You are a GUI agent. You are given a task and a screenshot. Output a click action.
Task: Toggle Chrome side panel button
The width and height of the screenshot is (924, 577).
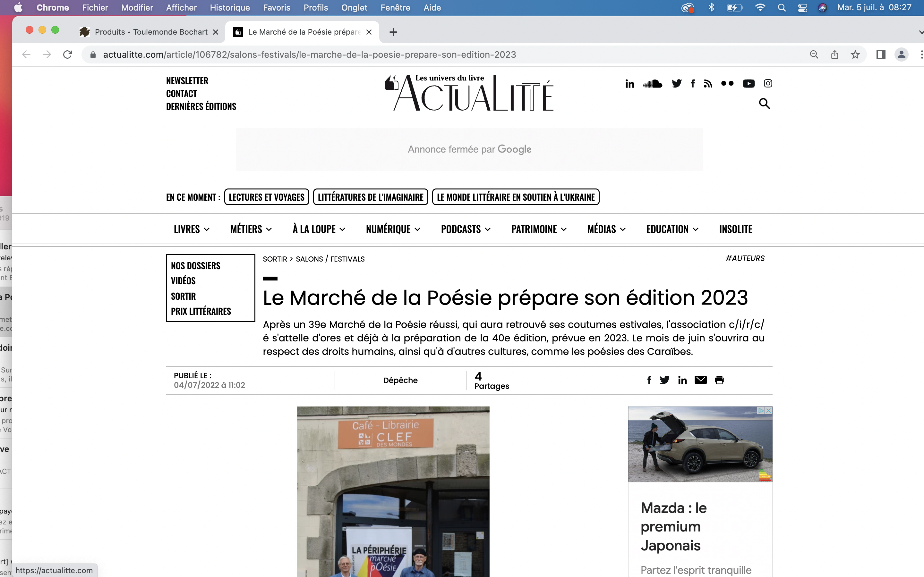click(880, 54)
